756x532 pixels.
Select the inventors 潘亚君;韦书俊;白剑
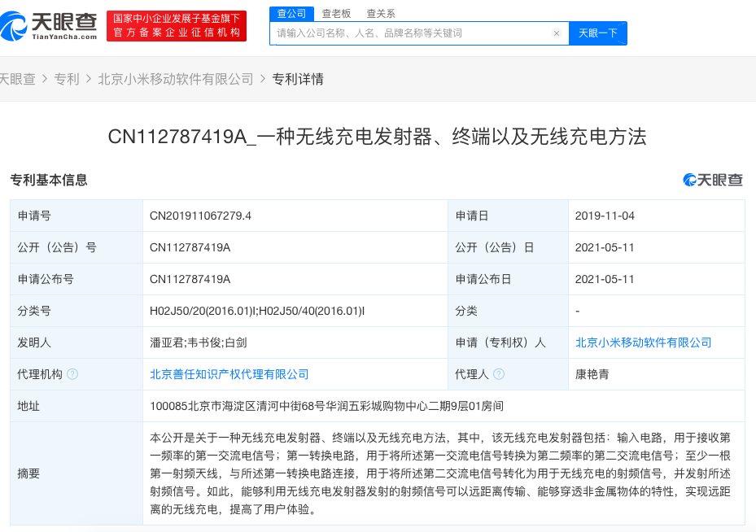[x=199, y=342]
